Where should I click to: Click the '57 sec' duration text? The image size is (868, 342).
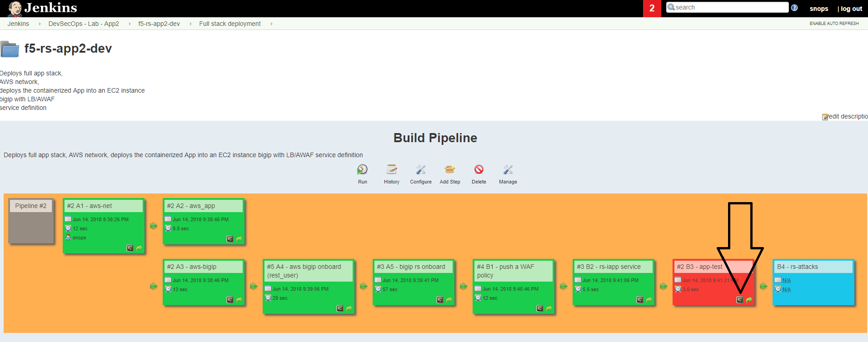pyautogui.click(x=390, y=289)
